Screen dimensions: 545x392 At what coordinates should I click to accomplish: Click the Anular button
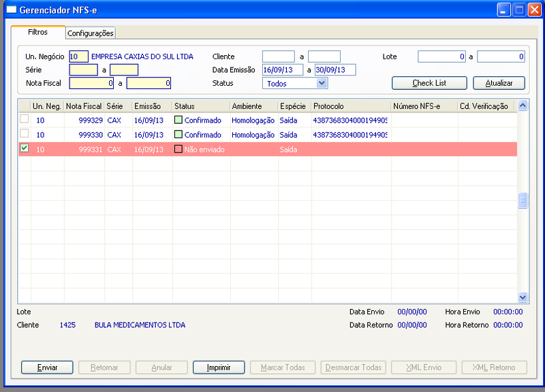(x=161, y=367)
